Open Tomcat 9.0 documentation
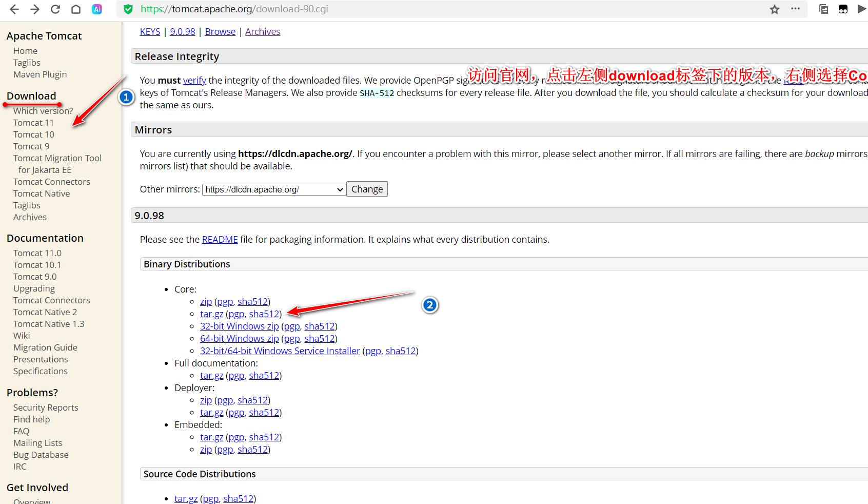 coord(35,277)
